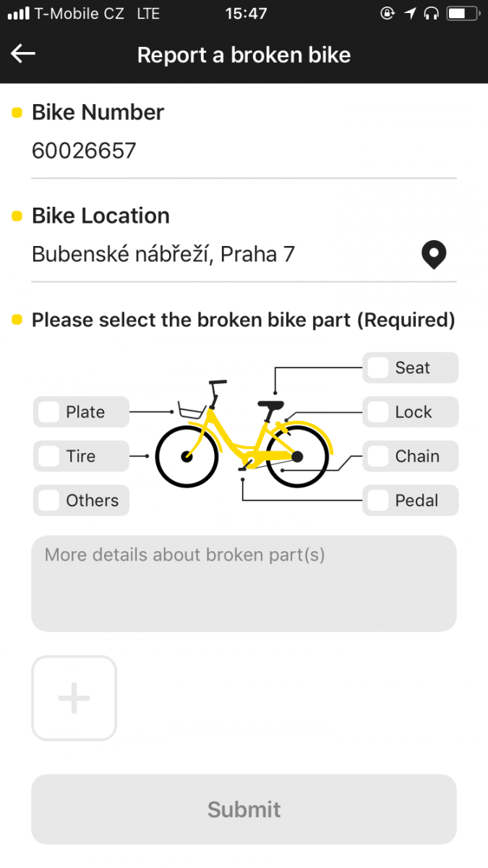This screenshot has width=488, height=868.
Task: Check the Seat broken part checkbox
Action: [377, 367]
